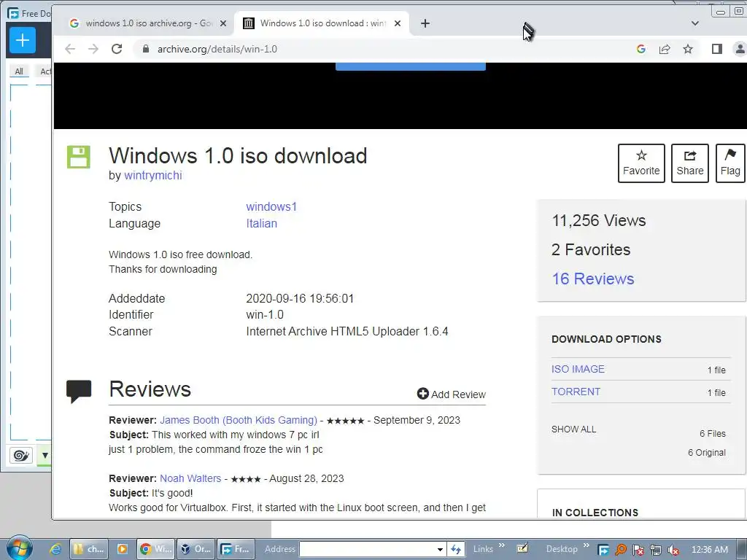
Task: Reload the archive.org page
Action: point(117,49)
